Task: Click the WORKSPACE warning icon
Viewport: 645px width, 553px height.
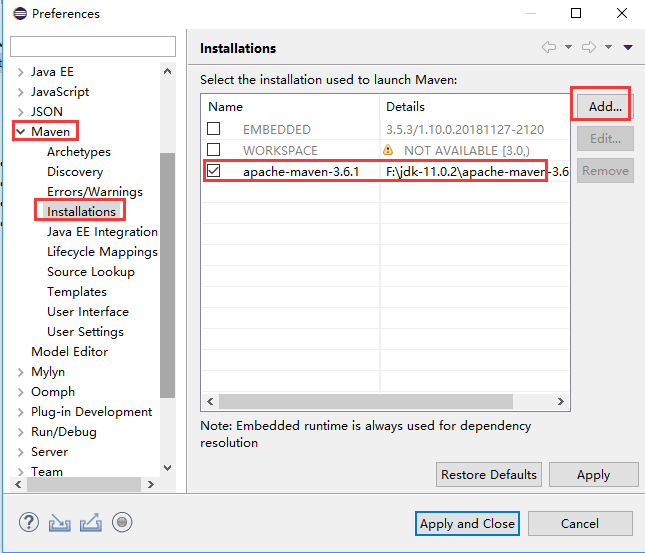Action: tap(388, 150)
